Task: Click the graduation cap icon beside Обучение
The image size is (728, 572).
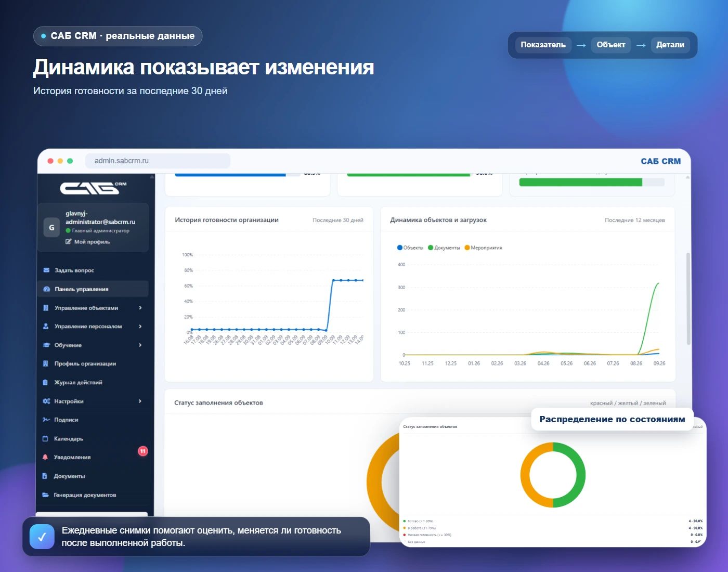Action: pyautogui.click(x=46, y=345)
